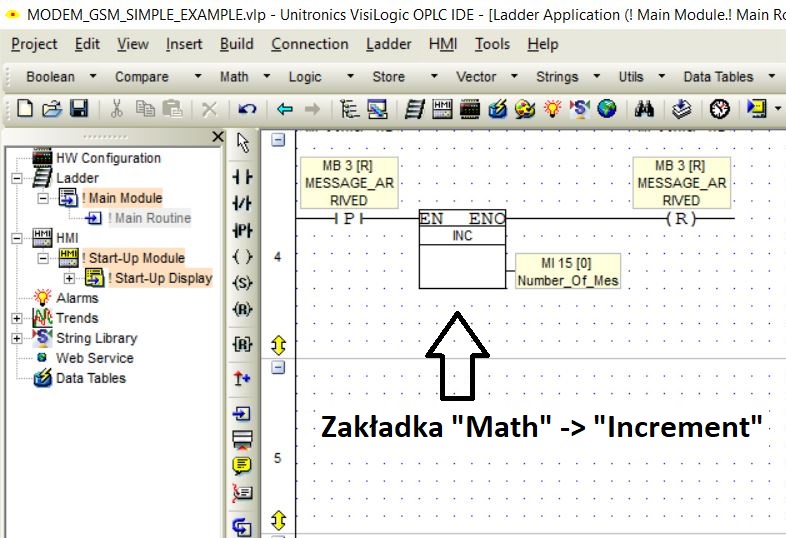786x538 pixels.
Task: Click the binoculars Find icon
Action: pos(644,109)
